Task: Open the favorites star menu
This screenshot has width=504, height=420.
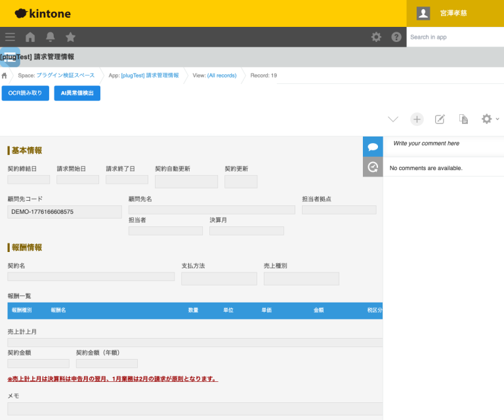Action: (x=70, y=37)
